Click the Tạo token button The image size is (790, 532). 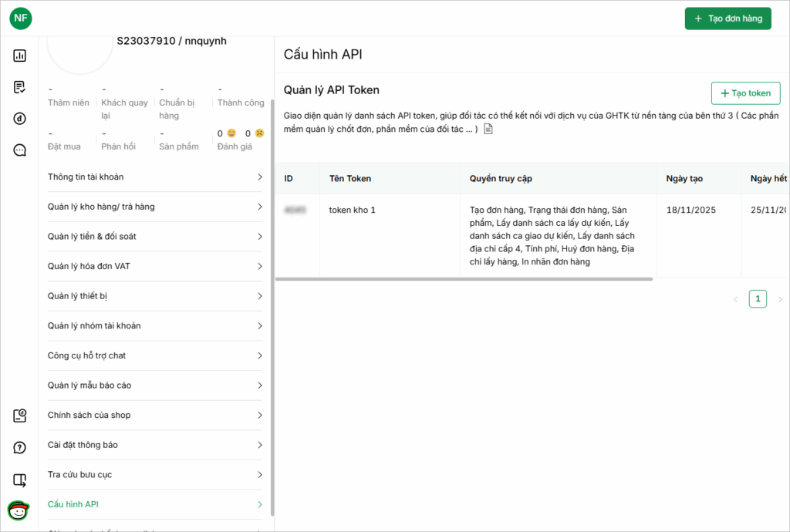click(745, 93)
